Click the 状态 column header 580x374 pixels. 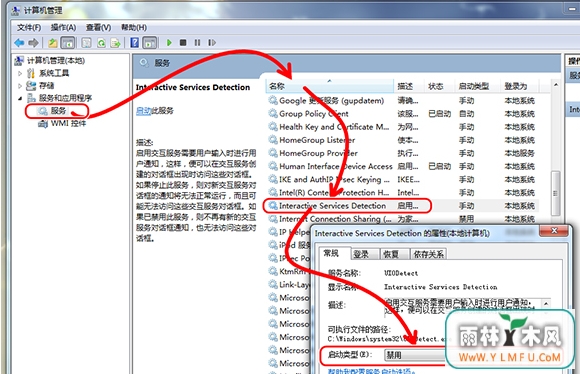pos(439,86)
